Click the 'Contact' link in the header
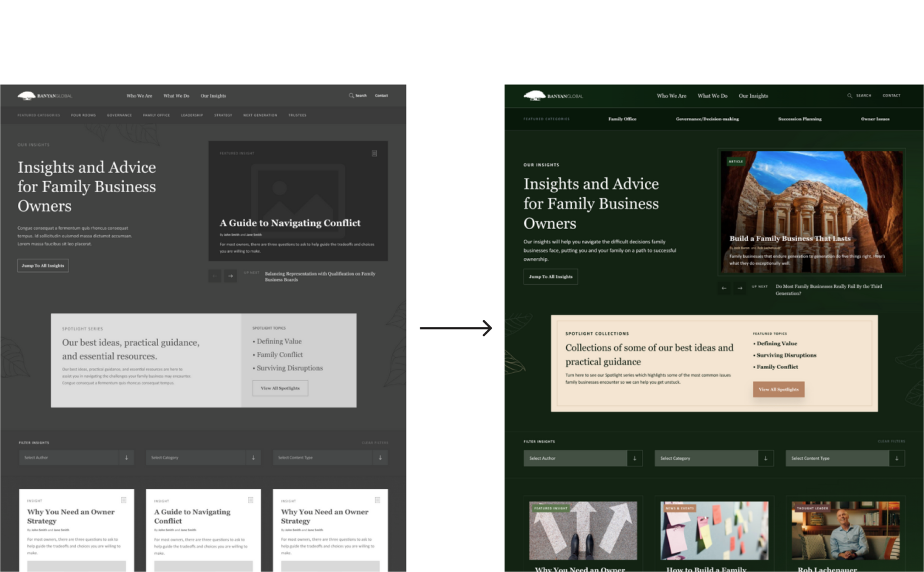 click(x=891, y=96)
